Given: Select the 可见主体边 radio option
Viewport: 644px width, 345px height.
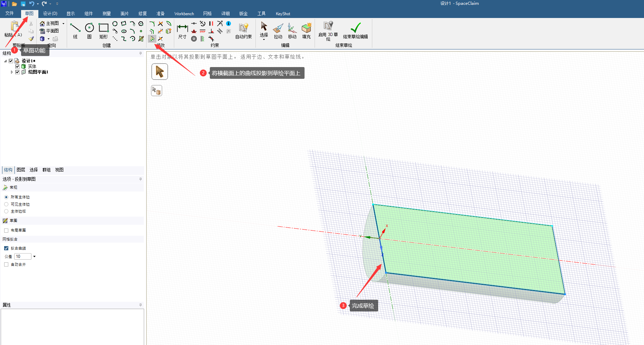Looking at the screenshot, I should tap(6, 204).
